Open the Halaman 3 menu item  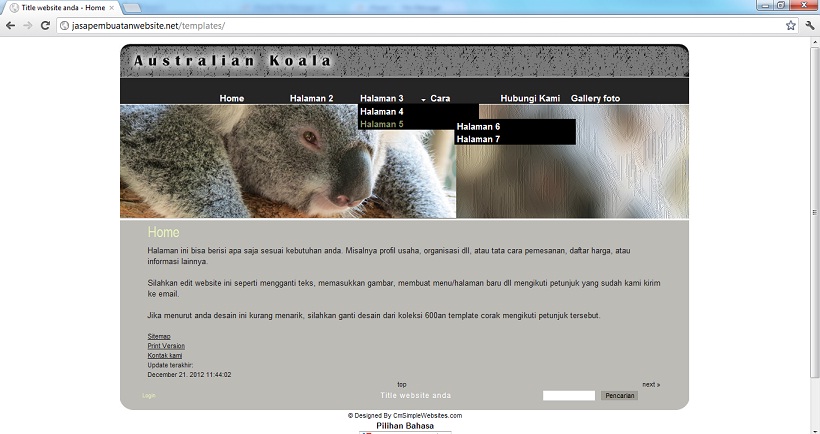click(x=382, y=98)
